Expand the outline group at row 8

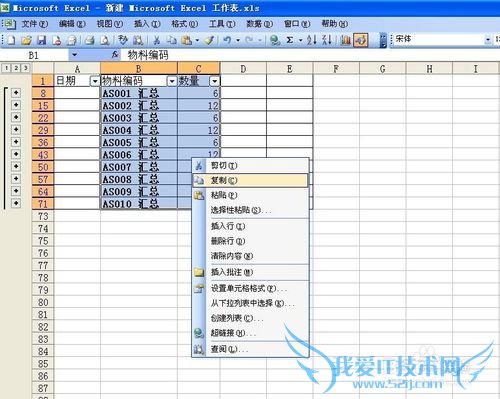pos(16,93)
